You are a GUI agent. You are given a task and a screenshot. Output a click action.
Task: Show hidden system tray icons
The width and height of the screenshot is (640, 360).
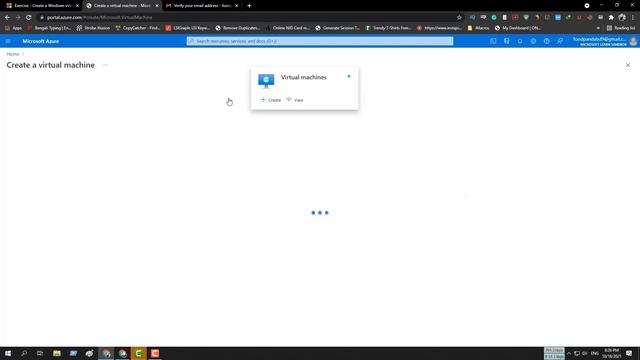tap(569, 353)
